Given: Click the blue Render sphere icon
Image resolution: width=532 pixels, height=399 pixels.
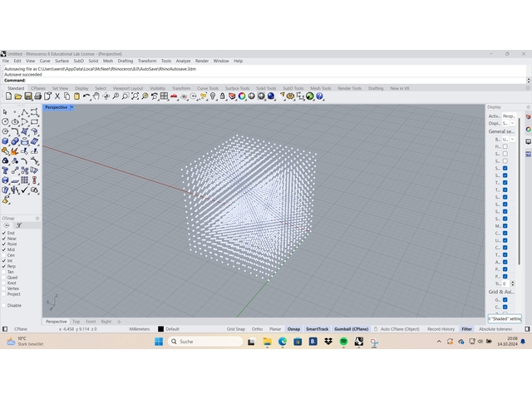Looking at the screenshot, I should [271, 96].
